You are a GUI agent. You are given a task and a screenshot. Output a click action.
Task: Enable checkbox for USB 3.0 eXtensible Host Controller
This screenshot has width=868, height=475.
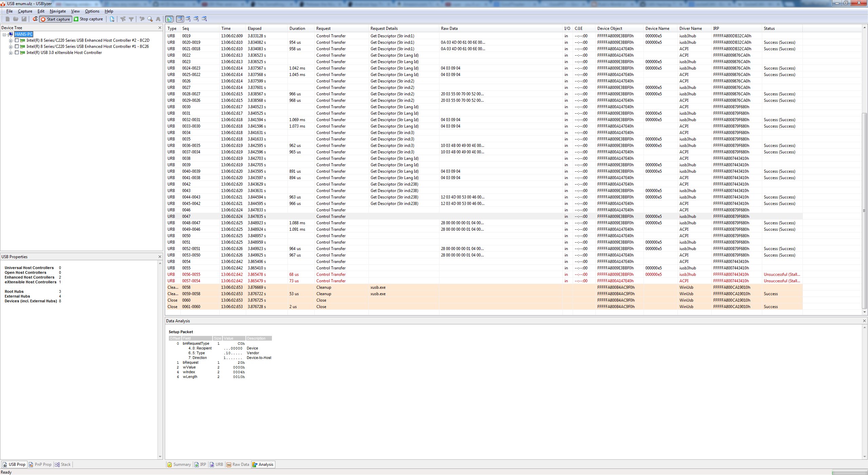17,53
